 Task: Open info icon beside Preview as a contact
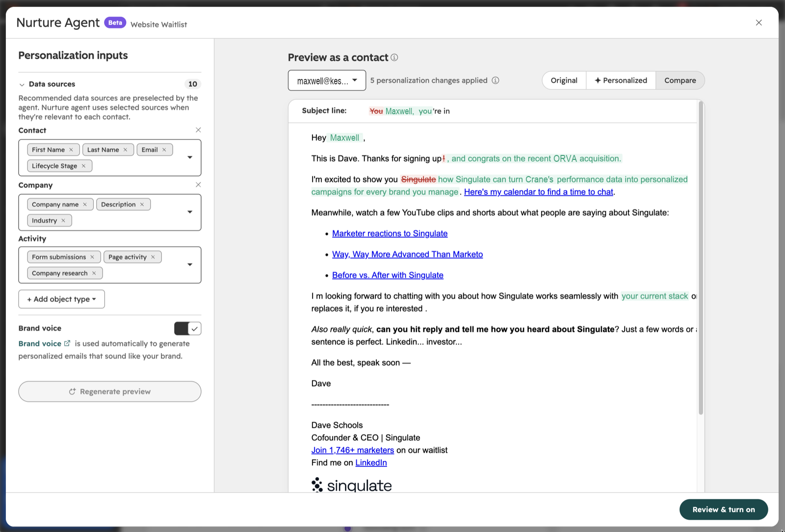[394, 57]
